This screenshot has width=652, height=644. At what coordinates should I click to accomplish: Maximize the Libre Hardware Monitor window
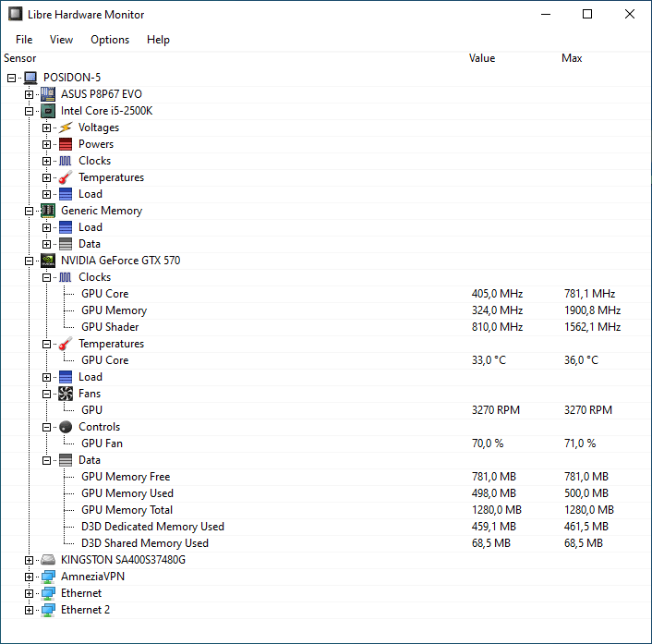point(587,14)
